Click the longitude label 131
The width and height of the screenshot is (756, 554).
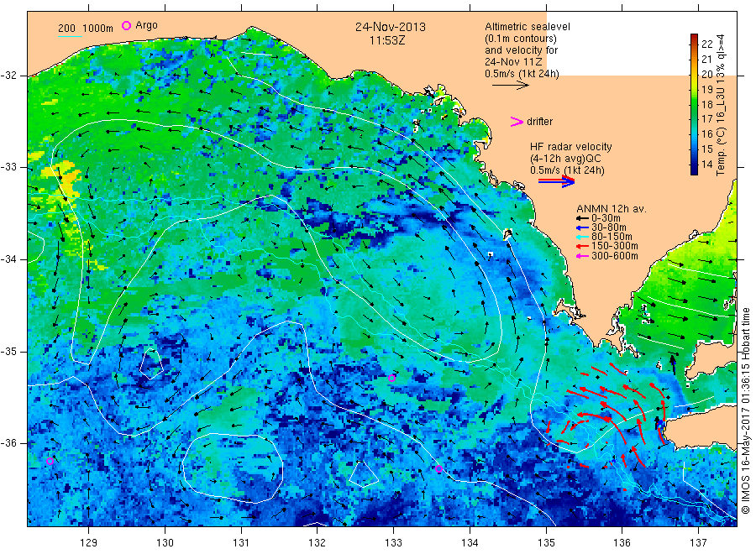click(x=241, y=543)
